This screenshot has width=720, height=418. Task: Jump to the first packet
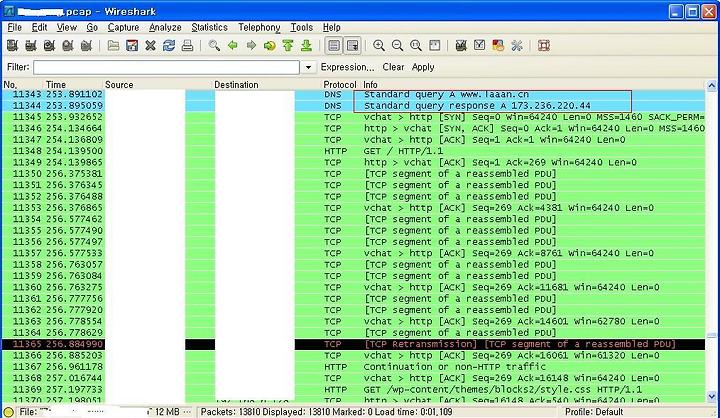[x=288, y=45]
